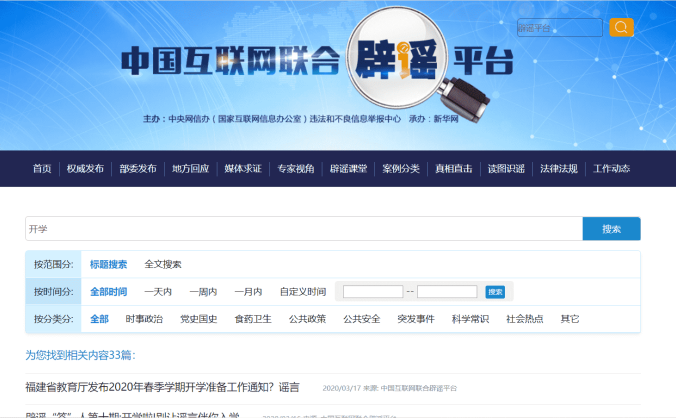
Task: Click the small date-range 搜索 button
Action: 495,292
